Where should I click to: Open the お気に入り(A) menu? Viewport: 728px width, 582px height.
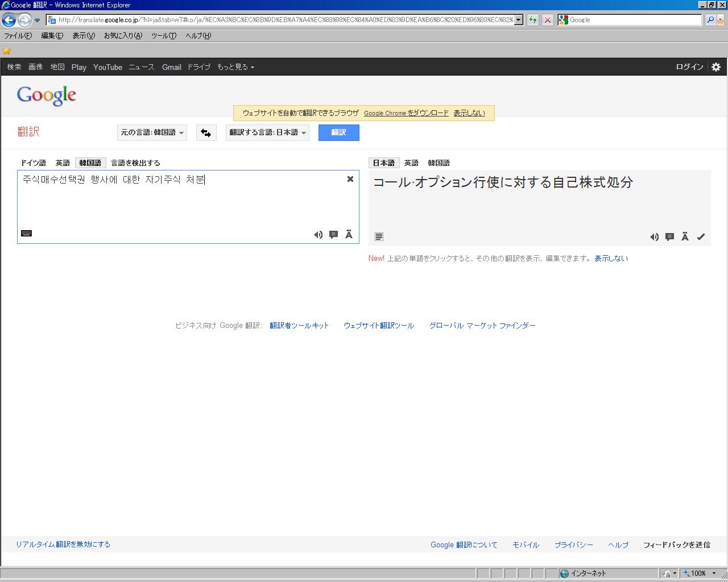pyautogui.click(x=123, y=36)
